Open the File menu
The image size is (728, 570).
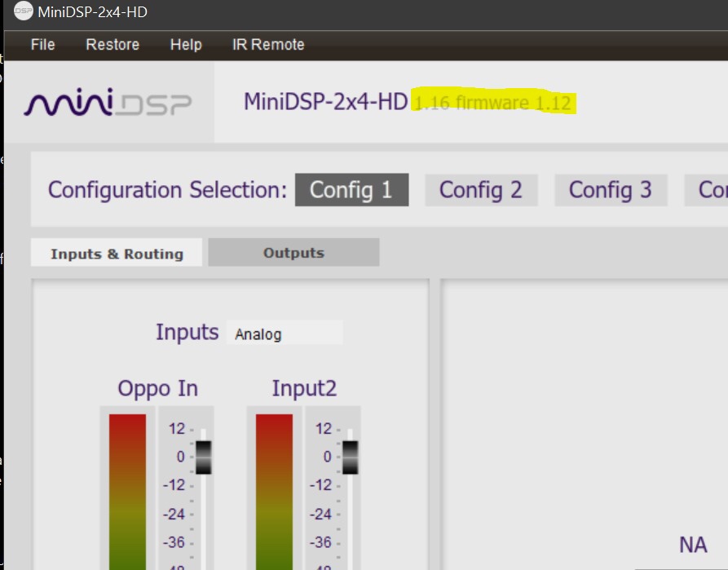click(x=42, y=45)
